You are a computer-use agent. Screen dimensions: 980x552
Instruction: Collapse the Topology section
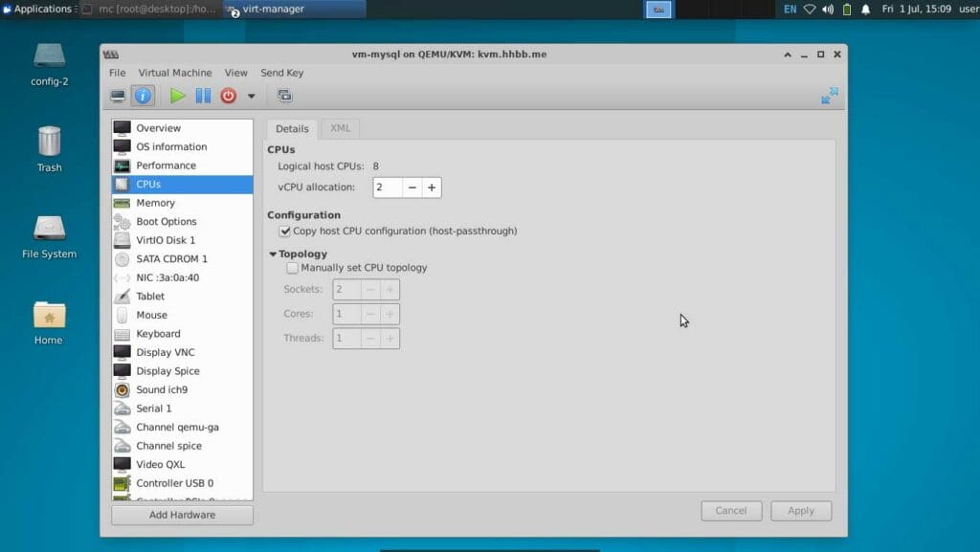273,254
